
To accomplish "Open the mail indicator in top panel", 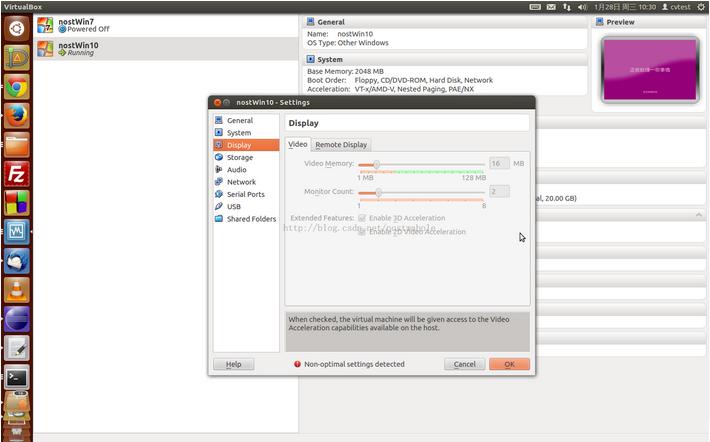I will tap(551, 7).
